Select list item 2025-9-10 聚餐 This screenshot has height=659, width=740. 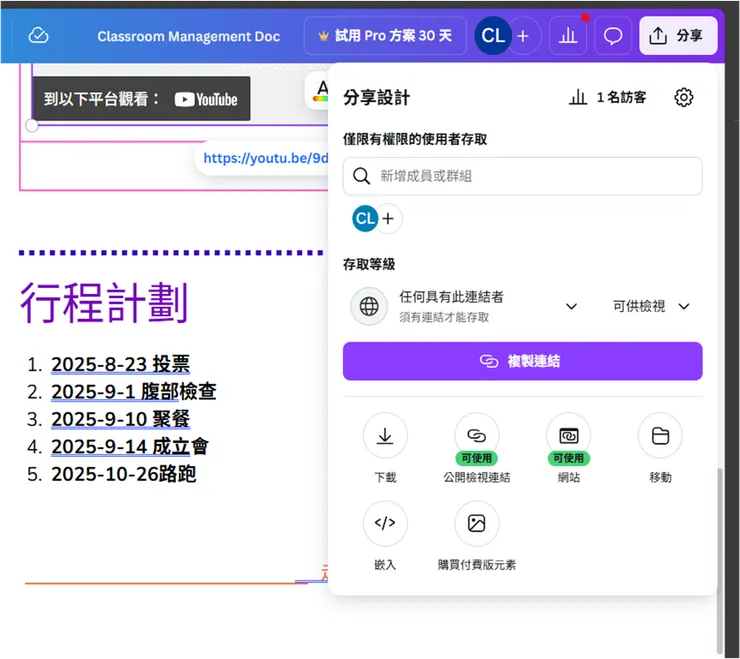[x=120, y=419]
